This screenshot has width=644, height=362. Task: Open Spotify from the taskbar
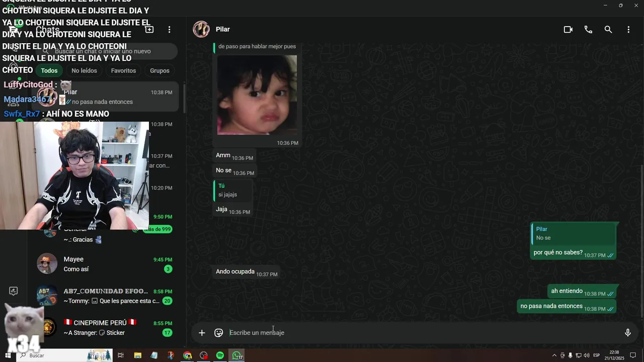(x=220, y=355)
